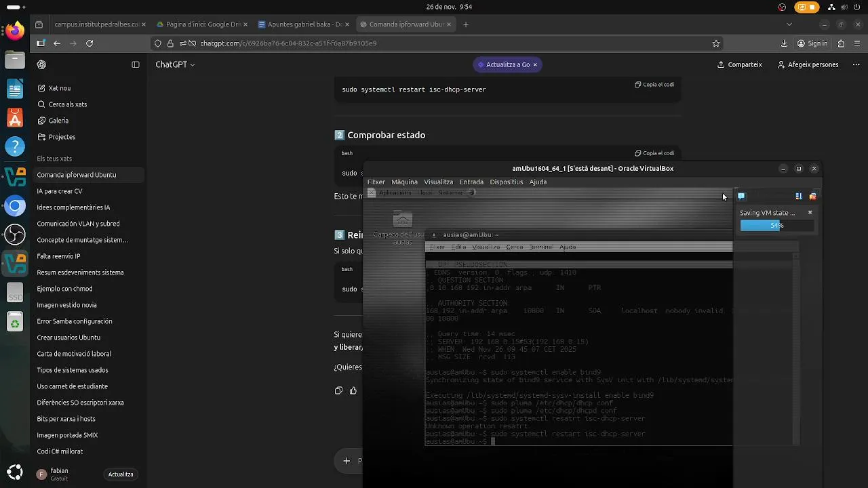868x488 pixels.
Task: Reload the current page
Action: [x=90, y=43]
